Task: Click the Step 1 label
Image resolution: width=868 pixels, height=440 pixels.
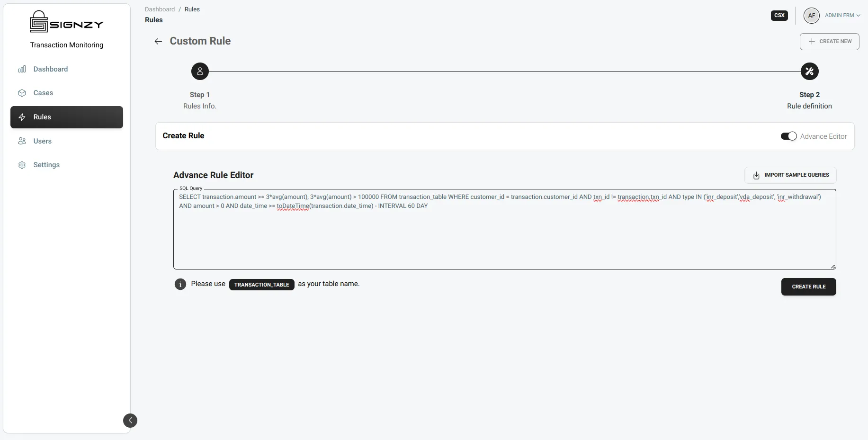Action: tap(200, 95)
